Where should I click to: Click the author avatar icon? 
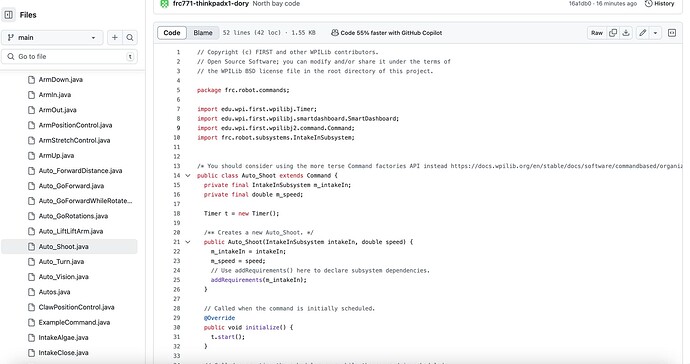(x=165, y=4)
